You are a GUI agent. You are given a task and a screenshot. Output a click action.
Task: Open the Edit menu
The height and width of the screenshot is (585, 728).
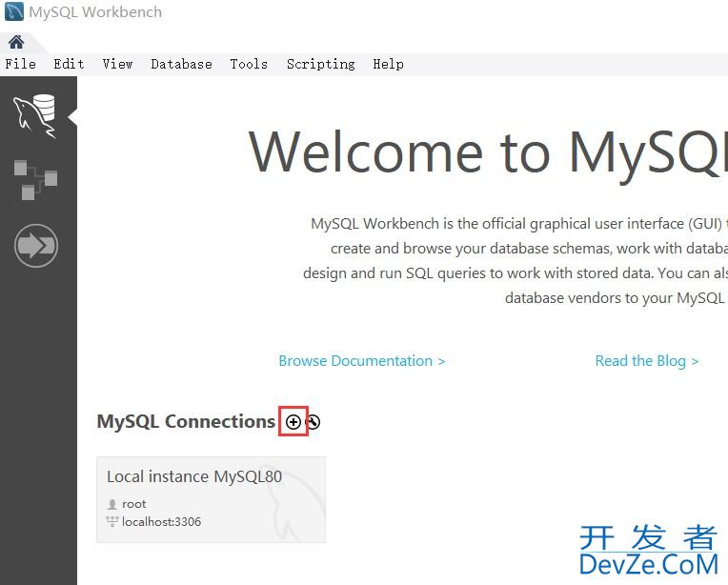[69, 64]
